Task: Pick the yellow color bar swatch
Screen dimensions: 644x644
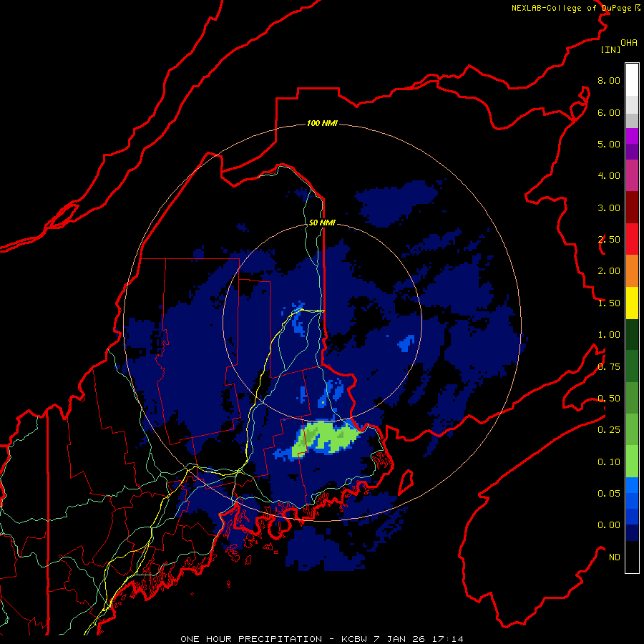Action: tap(632, 303)
